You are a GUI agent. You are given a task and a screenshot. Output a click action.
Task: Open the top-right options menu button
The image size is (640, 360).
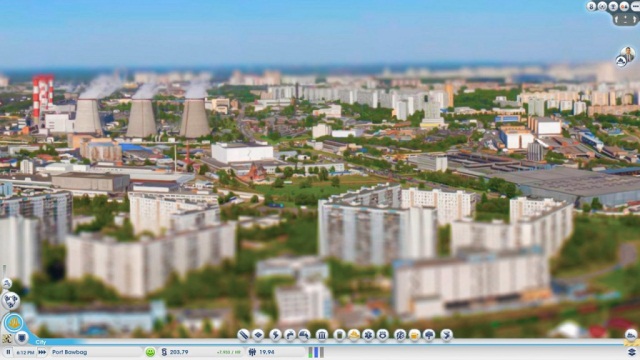636,6
